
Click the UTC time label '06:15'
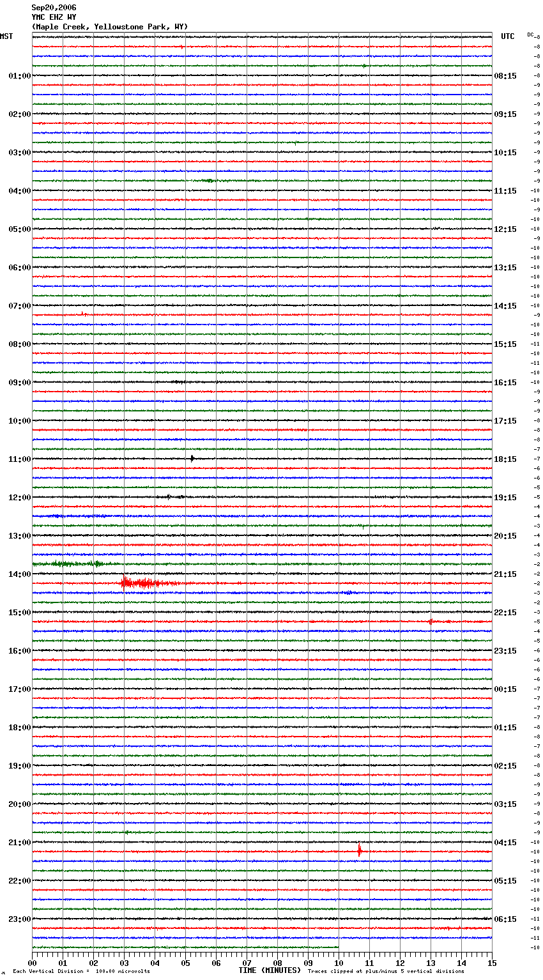(x=505, y=919)
